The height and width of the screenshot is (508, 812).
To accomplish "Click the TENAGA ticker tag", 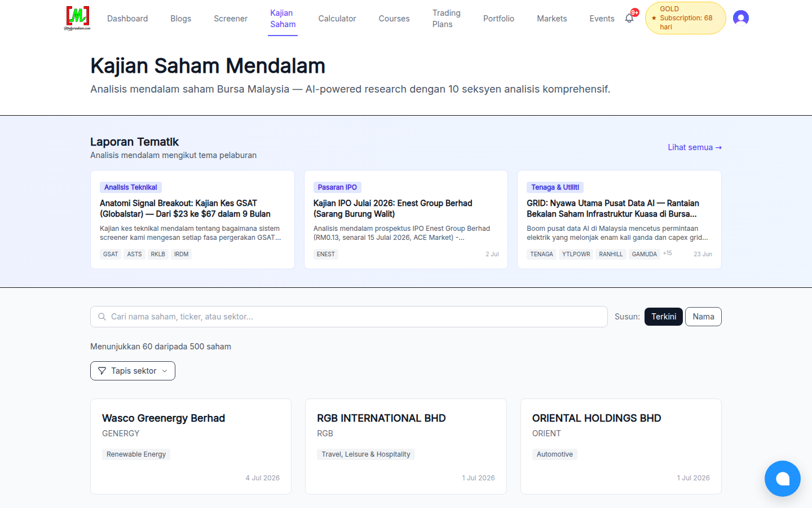I will 541,254.
